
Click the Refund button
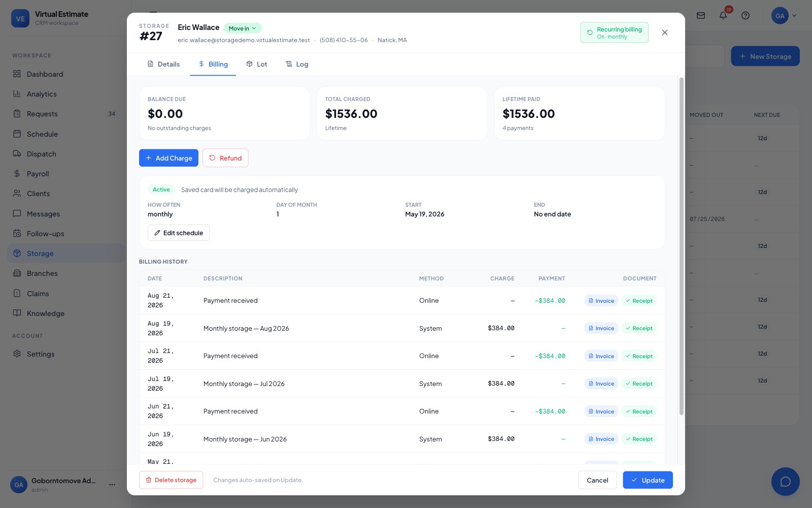[x=225, y=158]
